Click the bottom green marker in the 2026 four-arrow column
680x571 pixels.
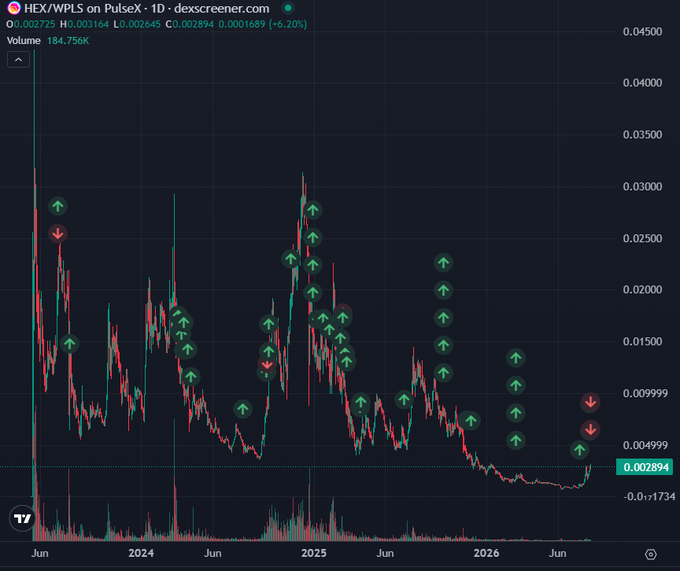pos(516,440)
